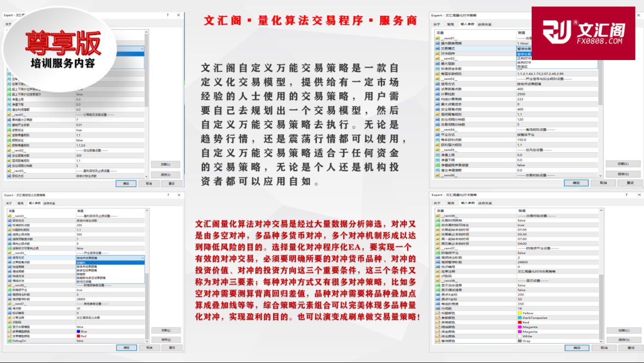Click the icon beside 每层手数规则
Image resolution: width=644 pixels, height=363 pixels.
pos(438,74)
